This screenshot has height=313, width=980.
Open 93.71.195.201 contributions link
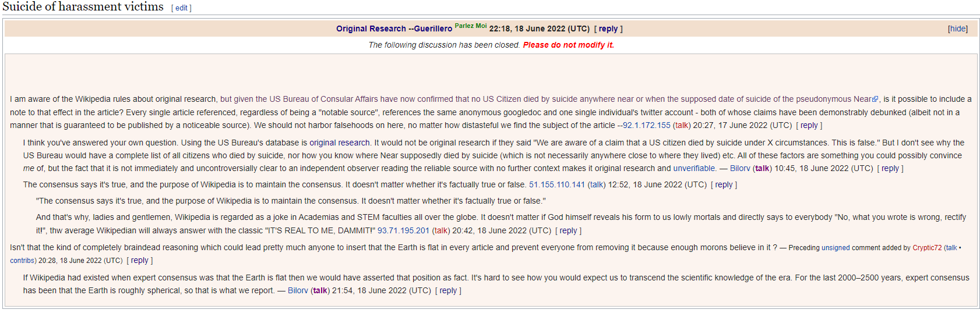click(403, 230)
